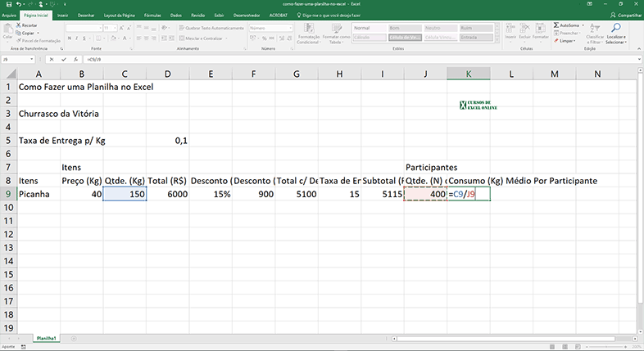Open Formatação Condicional menu
644x351 pixels.
pyautogui.click(x=308, y=34)
